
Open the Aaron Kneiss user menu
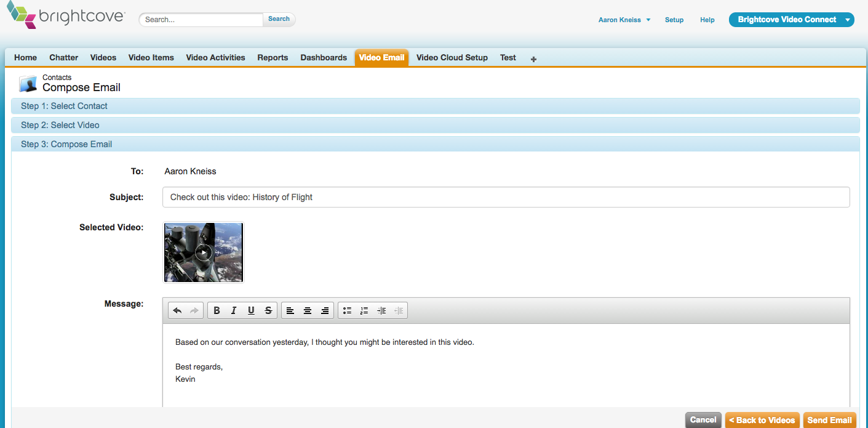pyautogui.click(x=624, y=20)
